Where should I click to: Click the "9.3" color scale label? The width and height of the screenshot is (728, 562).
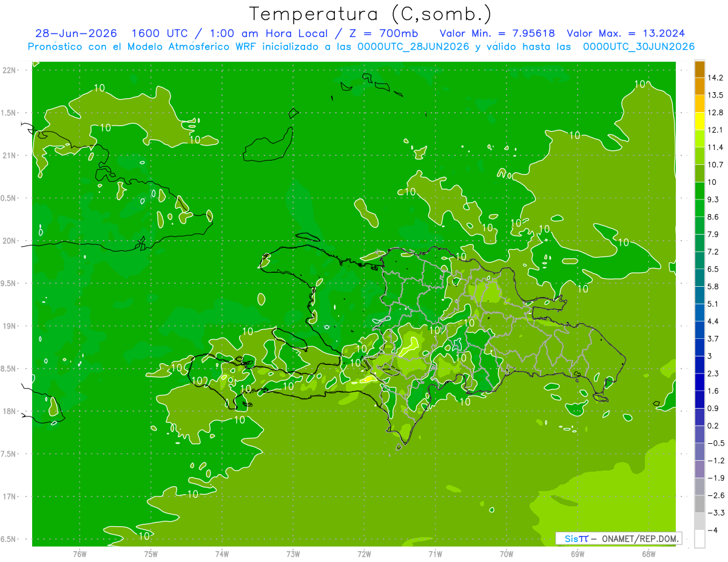pos(713,199)
